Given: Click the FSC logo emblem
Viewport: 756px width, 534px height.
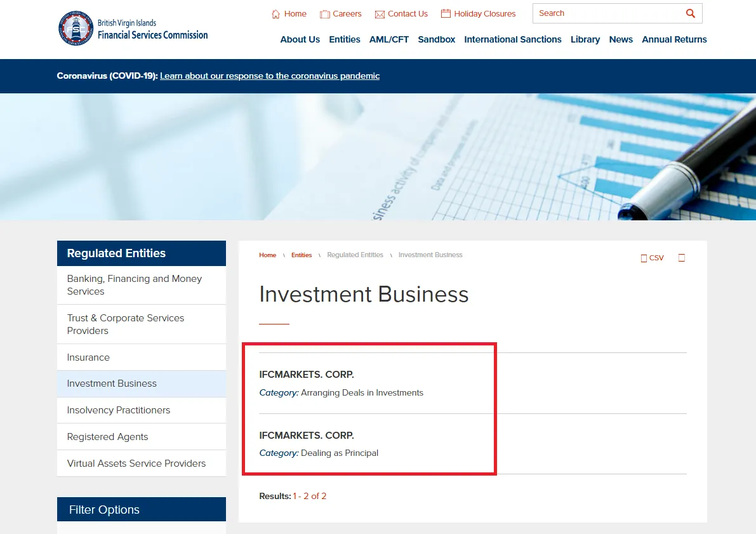Looking at the screenshot, I should (x=76, y=29).
